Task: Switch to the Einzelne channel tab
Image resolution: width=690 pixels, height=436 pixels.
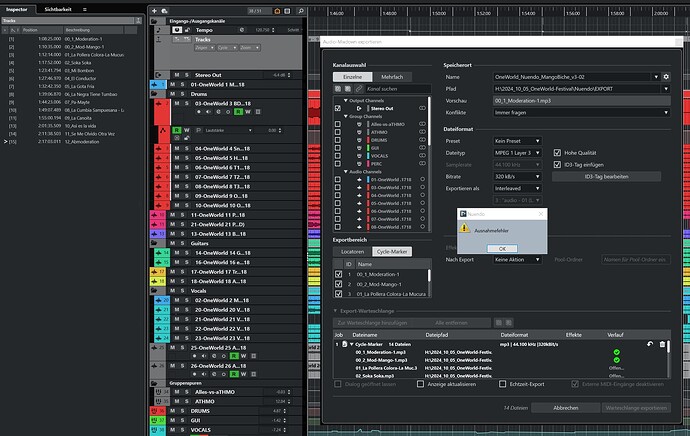Action: pyautogui.click(x=352, y=77)
